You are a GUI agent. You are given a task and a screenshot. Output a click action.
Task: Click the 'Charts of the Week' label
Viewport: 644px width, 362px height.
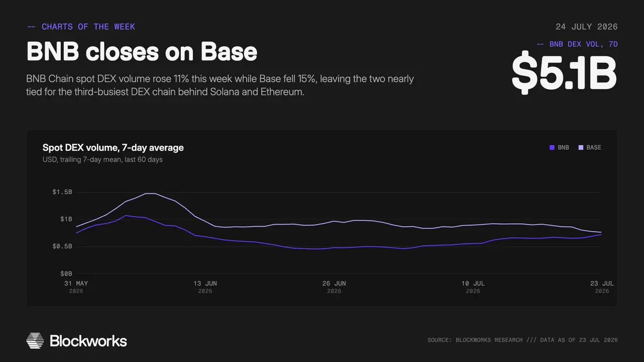coord(80,26)
